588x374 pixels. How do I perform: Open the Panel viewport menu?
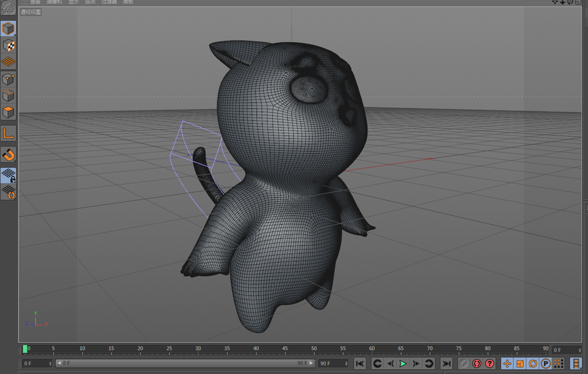coord(128,1)
